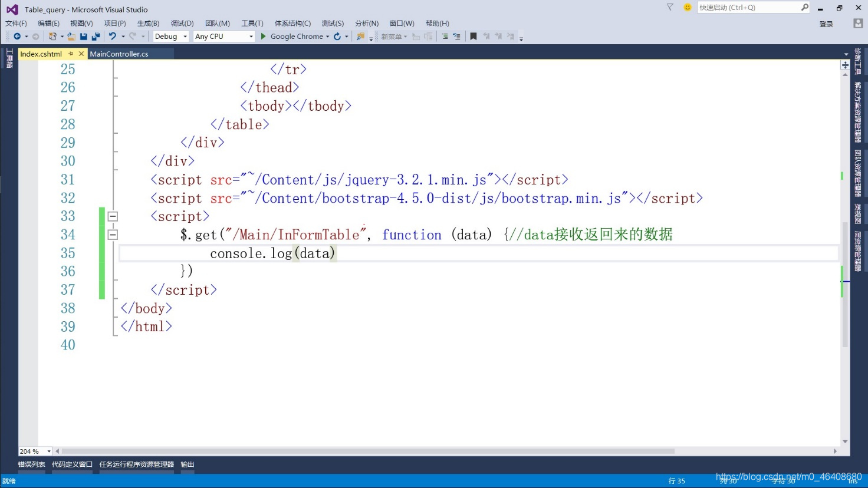Open the 窗口(W) menu
This screenshot has height=488, width=868.
click(x=402, y=23)
